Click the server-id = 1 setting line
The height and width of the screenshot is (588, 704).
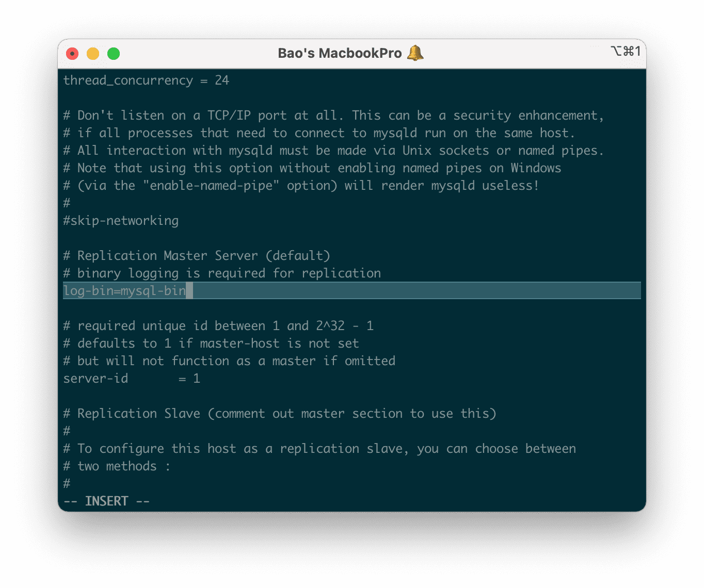pyautogui.click(x=132, y=379)
